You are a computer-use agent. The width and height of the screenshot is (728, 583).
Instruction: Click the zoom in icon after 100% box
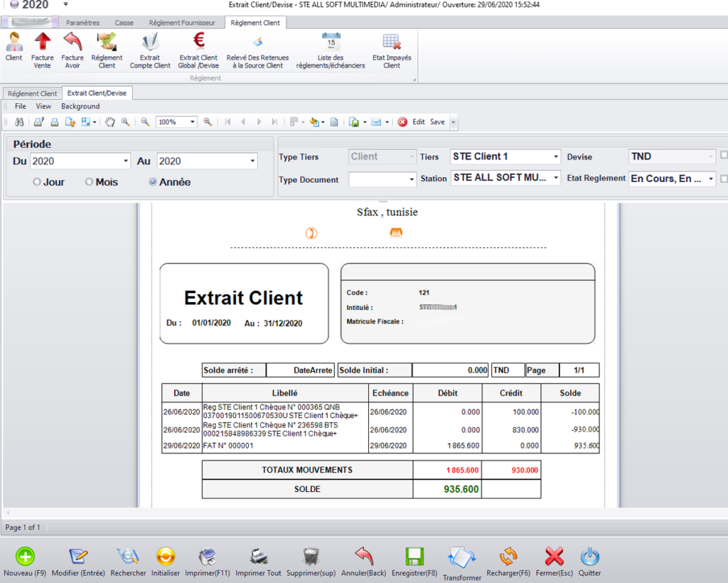(208, 122)
